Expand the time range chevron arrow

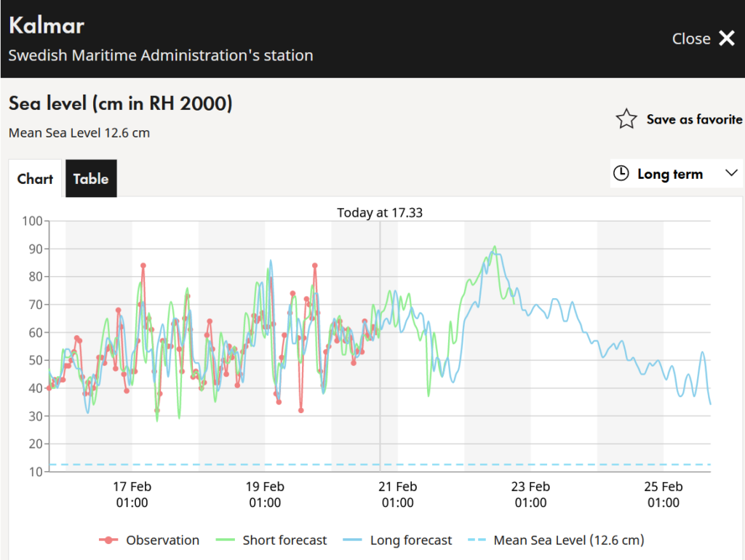point(731,173)
